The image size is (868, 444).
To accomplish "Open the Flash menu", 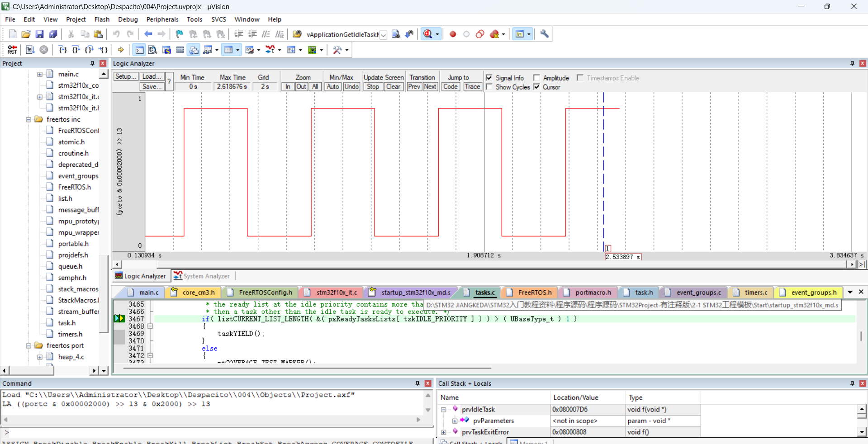I will coord(102,19).
